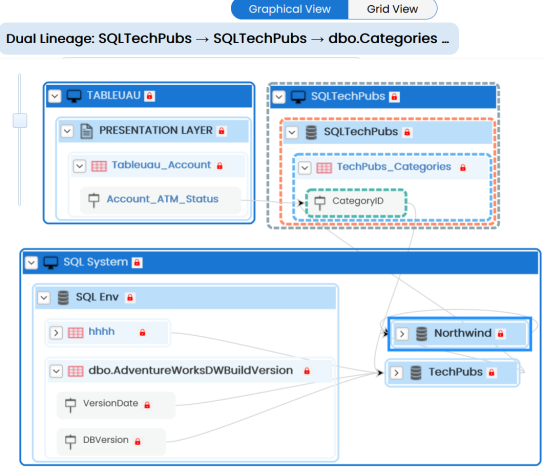Click the TABLEUAU system monitor icon
Screen dimensions: 544x469
coord(74,96)
